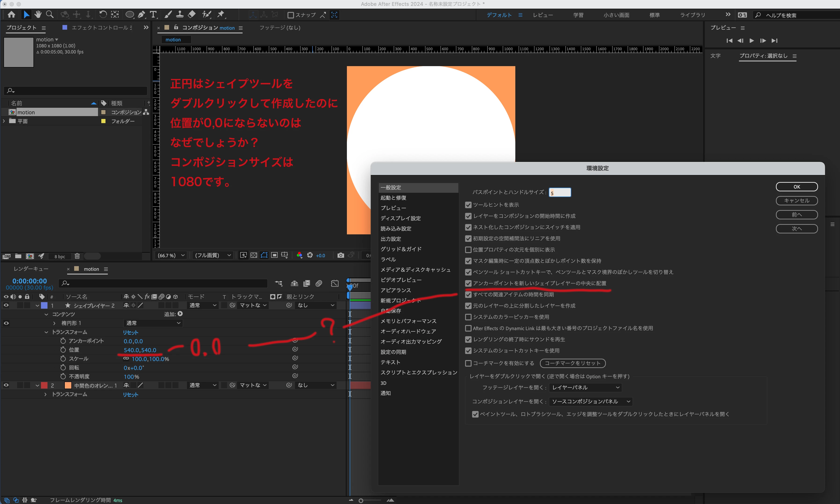Click the OK button in 環境設定
Image resolution: width=840 pixels, height=504 pixels.
pyautogui.click(x=796, y=187)
